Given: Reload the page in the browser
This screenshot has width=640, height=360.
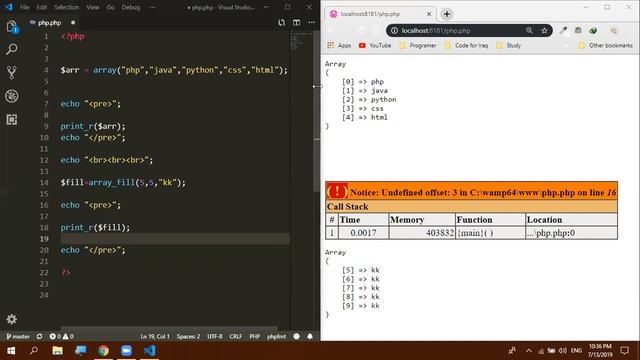Looking at the screenshot, I should (360, 31).
